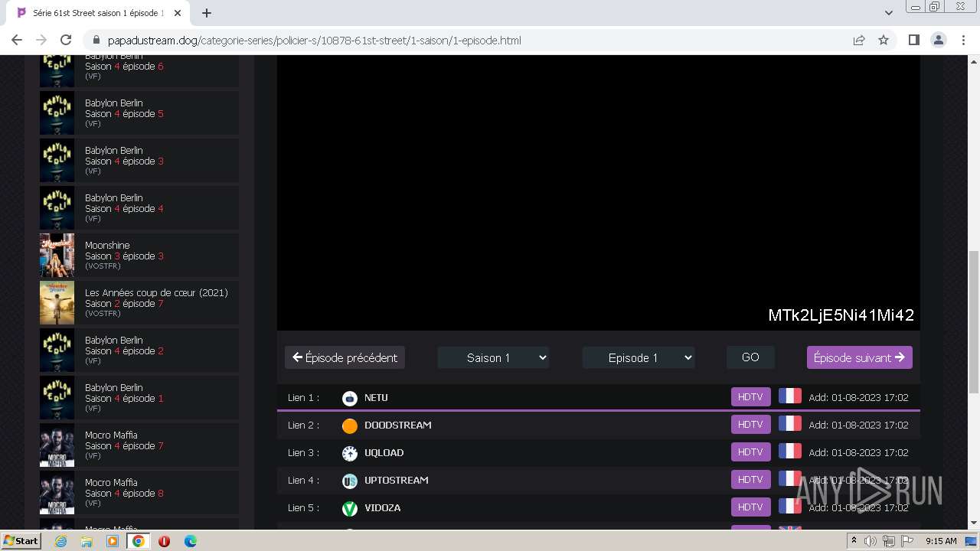Open Internet Explorer from taskbar

(60, 541)
